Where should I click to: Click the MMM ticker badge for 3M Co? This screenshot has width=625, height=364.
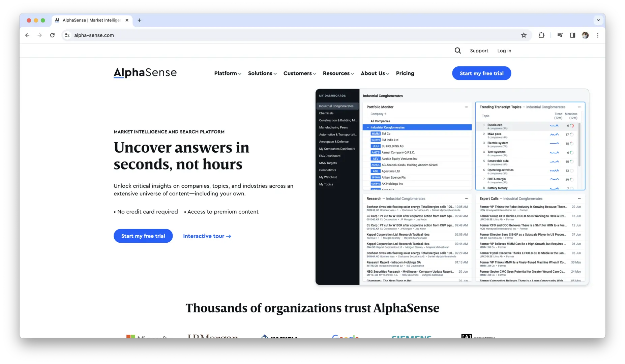pyautogui.click(x=375, y=134)
